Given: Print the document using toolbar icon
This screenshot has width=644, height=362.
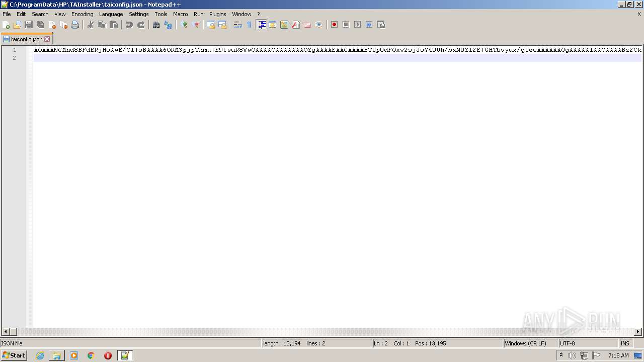Looking at the screenshot, I should coord(75,25).
